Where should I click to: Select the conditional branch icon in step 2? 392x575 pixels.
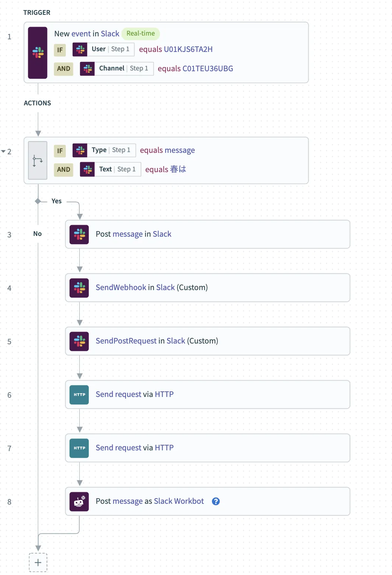(38, 161)
